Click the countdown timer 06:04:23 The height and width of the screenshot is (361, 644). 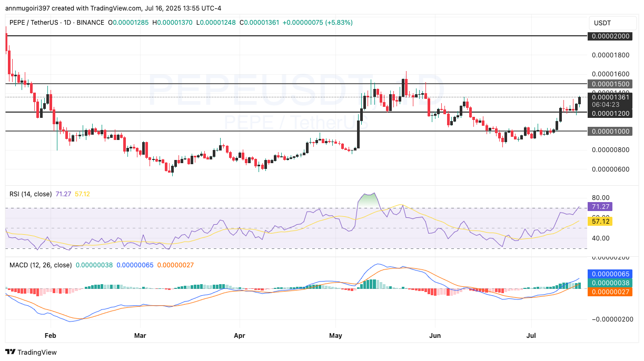click(x=605, y=104)
